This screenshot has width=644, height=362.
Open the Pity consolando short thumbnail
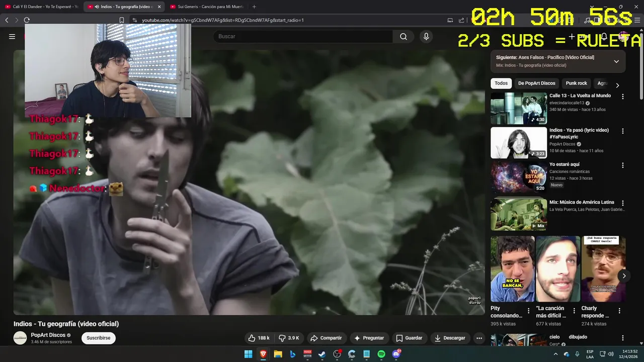(513, 269)
